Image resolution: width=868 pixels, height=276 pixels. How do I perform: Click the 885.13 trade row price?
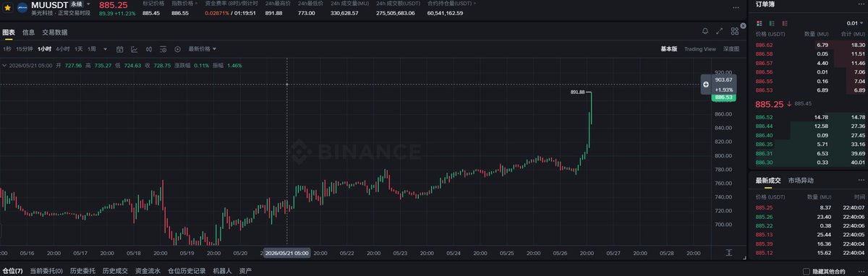[764, 234]
